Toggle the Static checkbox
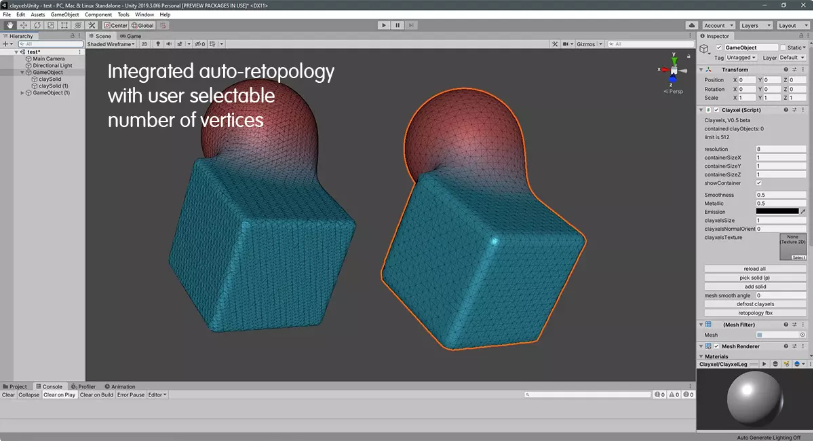The width and height of the screenshot is (813, 441). pyautogui.click(x=783, y=48)
